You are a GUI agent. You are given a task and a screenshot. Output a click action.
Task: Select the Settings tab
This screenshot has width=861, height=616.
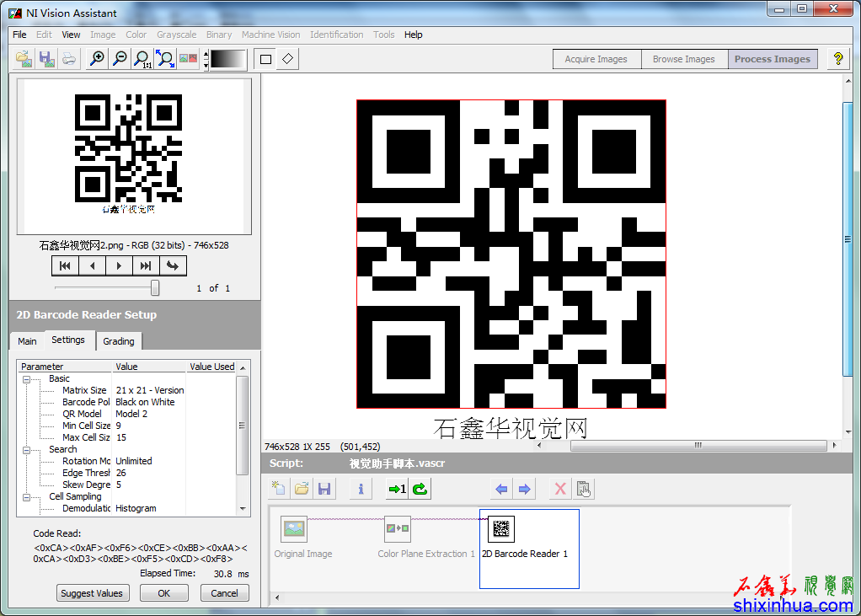[68, 340]
